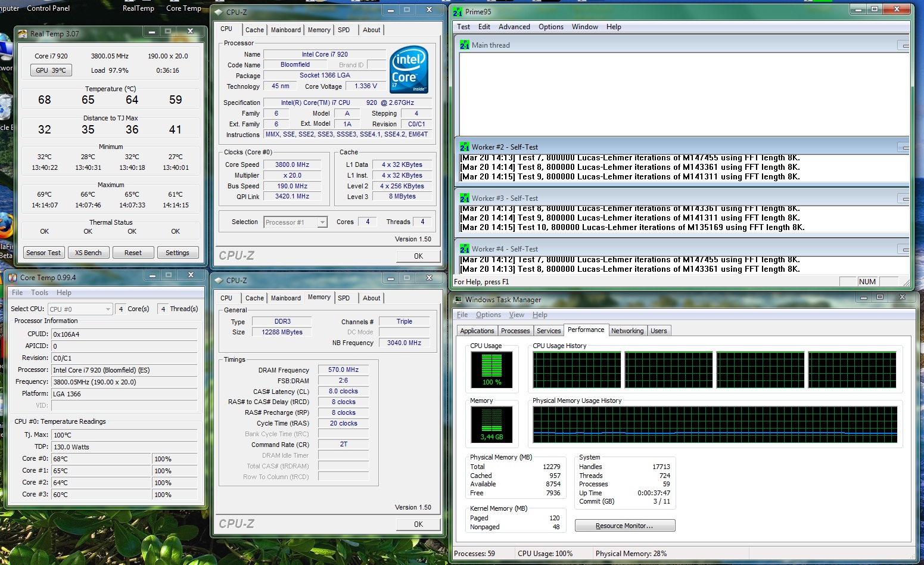Minimize the Main thread window in Prime95
Screen dimensions: 924x565
(x=904, y=45)
